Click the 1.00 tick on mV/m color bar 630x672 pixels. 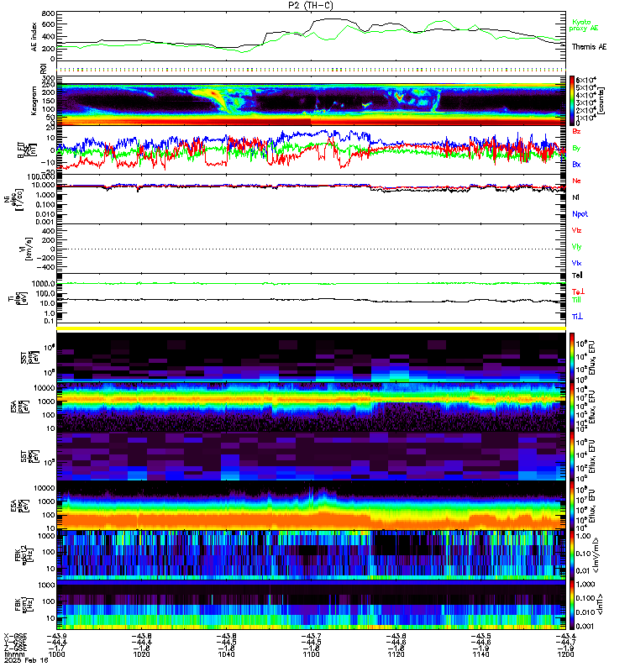[583, 536]
